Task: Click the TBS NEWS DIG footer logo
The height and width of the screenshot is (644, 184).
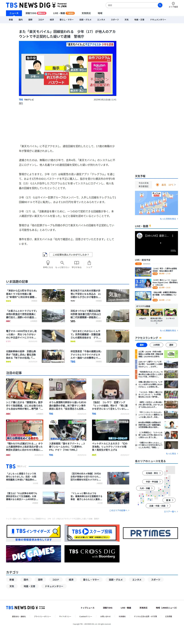Action: (26, 608)
